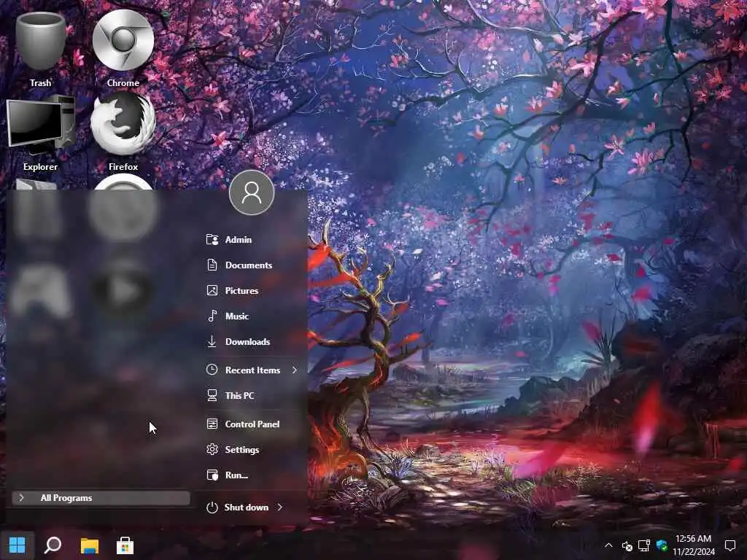Open the Music folder entry

(x=252, y=316)
